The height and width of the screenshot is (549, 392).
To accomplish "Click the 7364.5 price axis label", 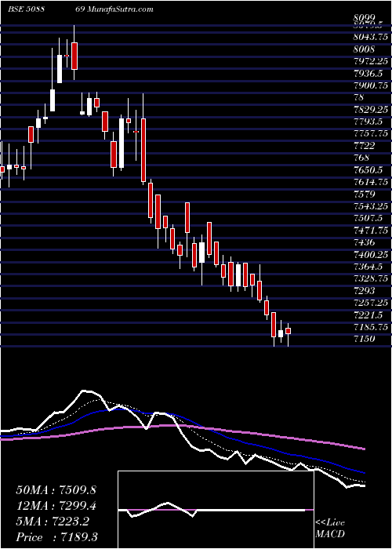I will [x=368, y=266].
